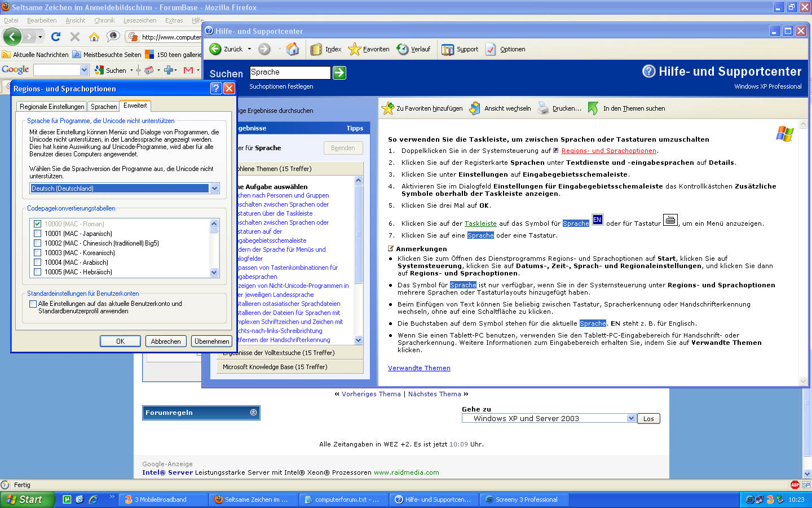Image resolution: width=812 pixels, height=508 pixels.
Task: Open Nächstes Thema link on forum
Action: (x=435, y=394)
